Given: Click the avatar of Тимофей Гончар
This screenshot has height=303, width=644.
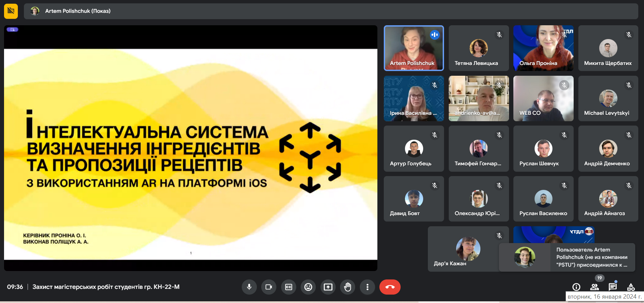Looking at the screenshot, I should coord(479,148).
